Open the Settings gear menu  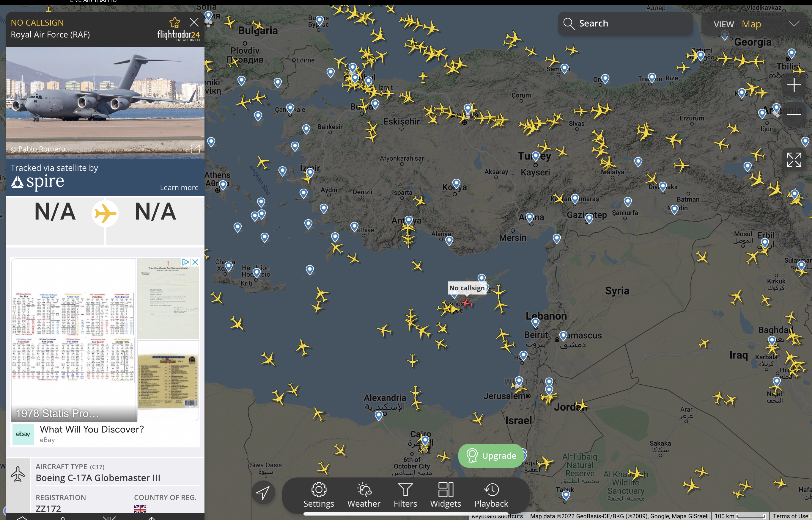point(318,495)
